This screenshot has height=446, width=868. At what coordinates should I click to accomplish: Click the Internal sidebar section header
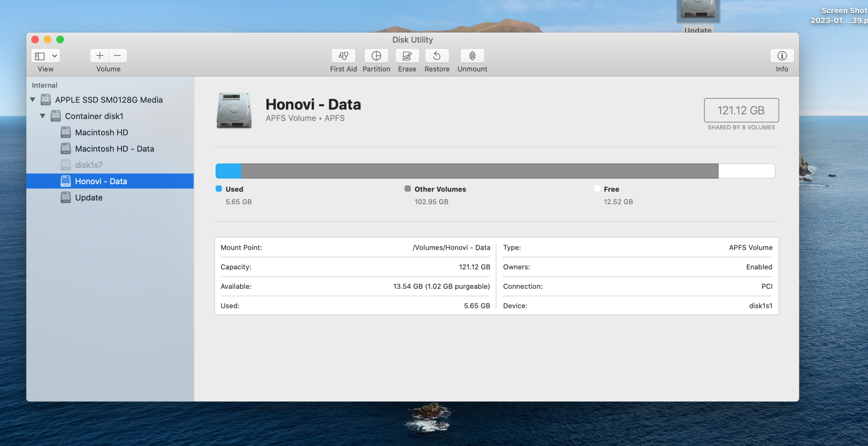pos(45,85)
